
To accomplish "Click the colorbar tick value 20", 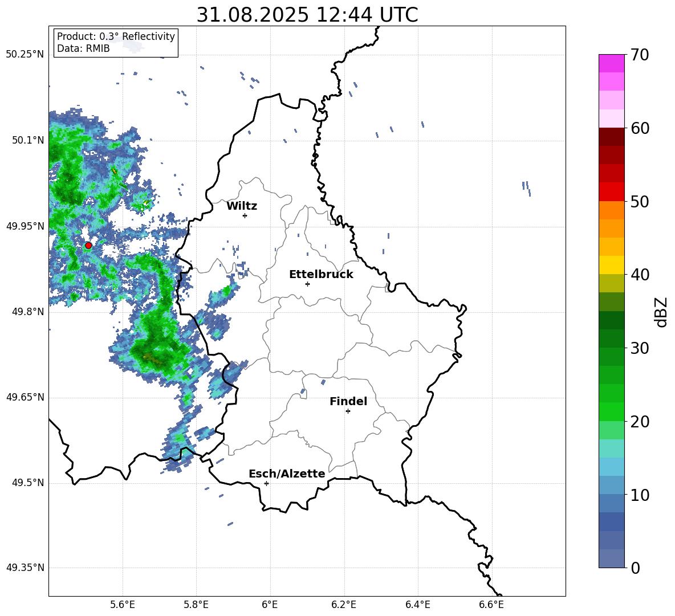I will (x=640, y=422).
